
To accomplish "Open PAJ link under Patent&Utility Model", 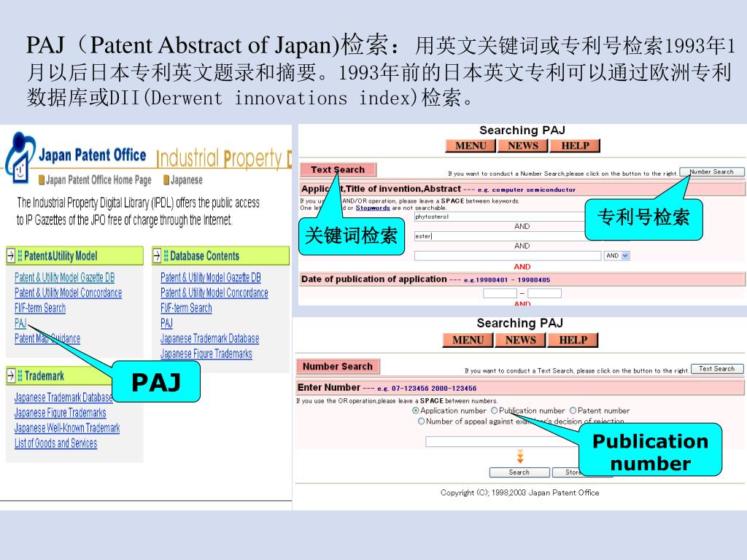I will click(x=20, y=323).
